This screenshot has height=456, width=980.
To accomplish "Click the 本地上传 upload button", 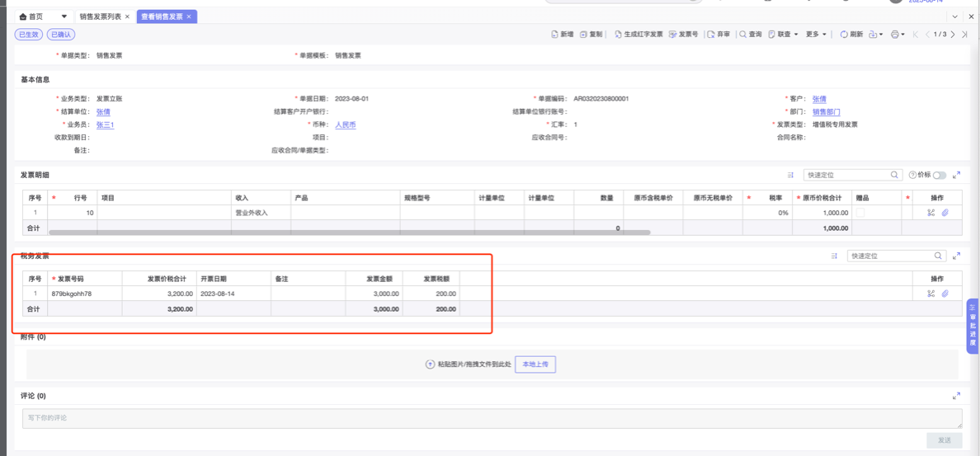I will (x=535, y=364).
